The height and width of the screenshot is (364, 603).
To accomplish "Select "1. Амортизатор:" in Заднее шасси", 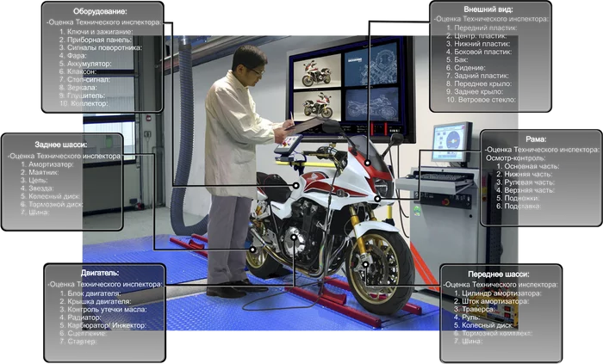I will (47, 164).
